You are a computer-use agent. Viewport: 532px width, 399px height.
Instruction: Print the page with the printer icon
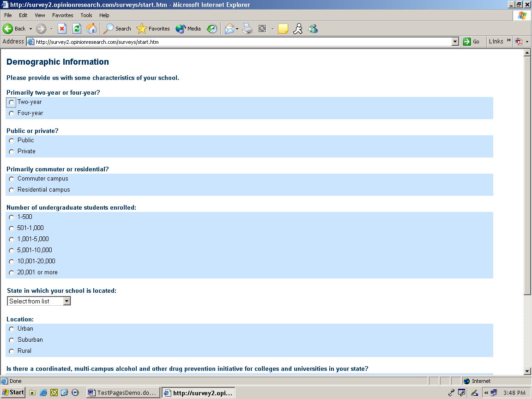pos(248,29)
